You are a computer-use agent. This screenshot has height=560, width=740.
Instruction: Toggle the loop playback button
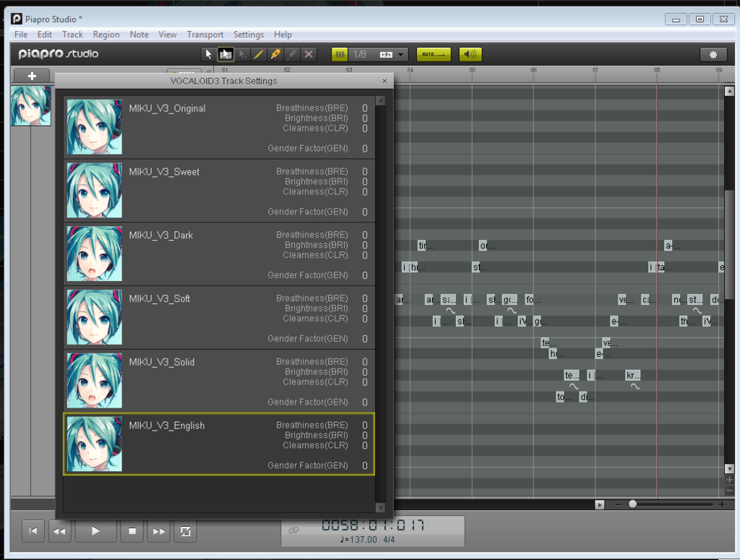(x=186, y=531)
